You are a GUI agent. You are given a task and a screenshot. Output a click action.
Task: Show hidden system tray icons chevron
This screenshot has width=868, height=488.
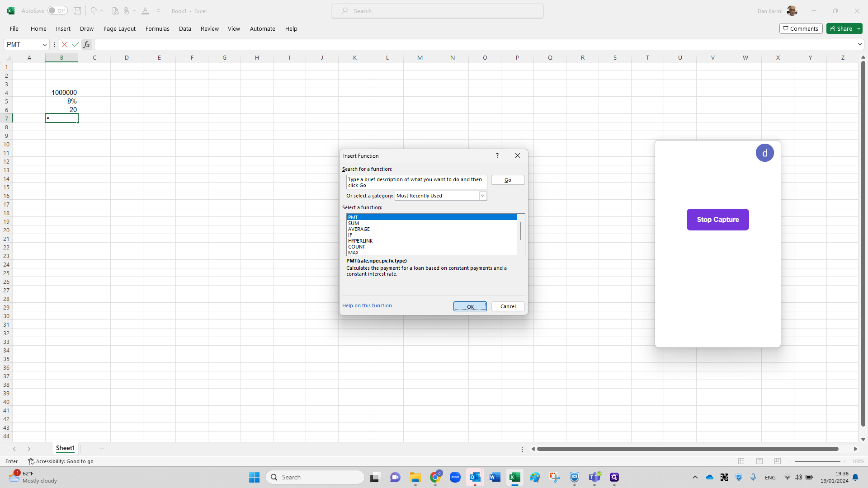point(695,477)
